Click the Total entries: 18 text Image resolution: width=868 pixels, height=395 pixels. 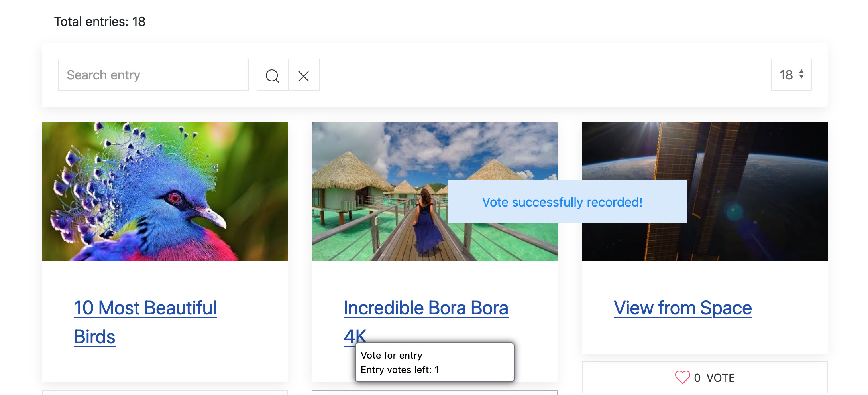point(100,22)
